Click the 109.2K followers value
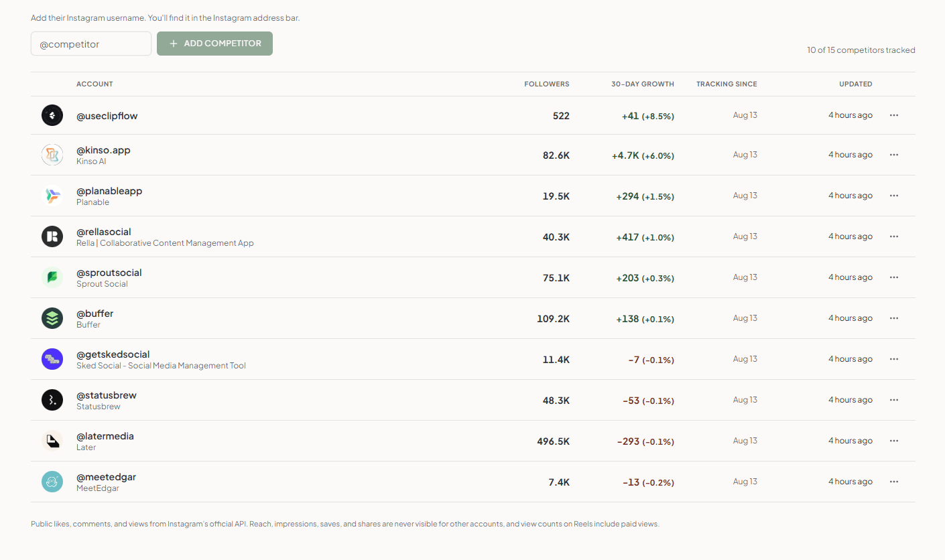 pyautogui.click(x=554, y=319)
